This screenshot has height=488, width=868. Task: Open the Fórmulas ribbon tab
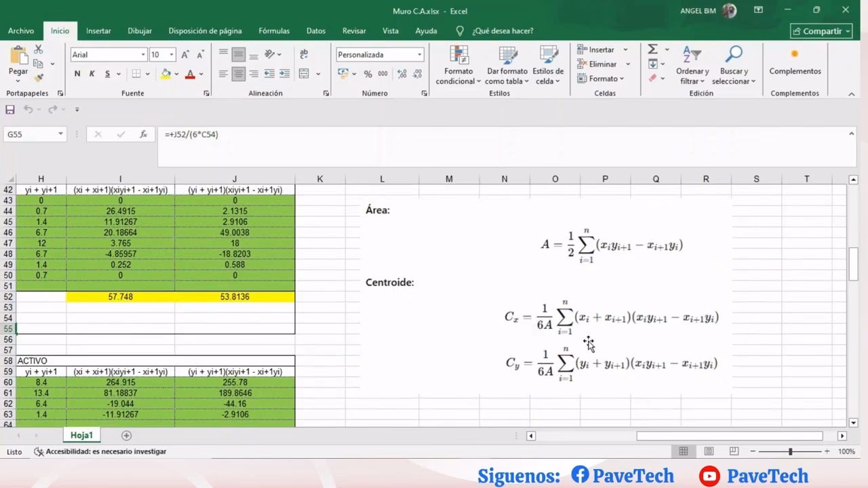click(274, 30)
